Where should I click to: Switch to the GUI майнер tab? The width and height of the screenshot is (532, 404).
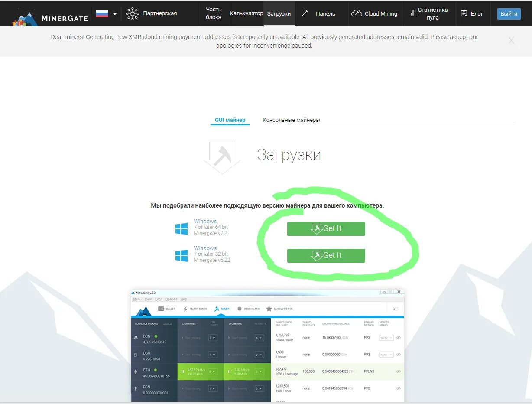(x=230, y=120)
